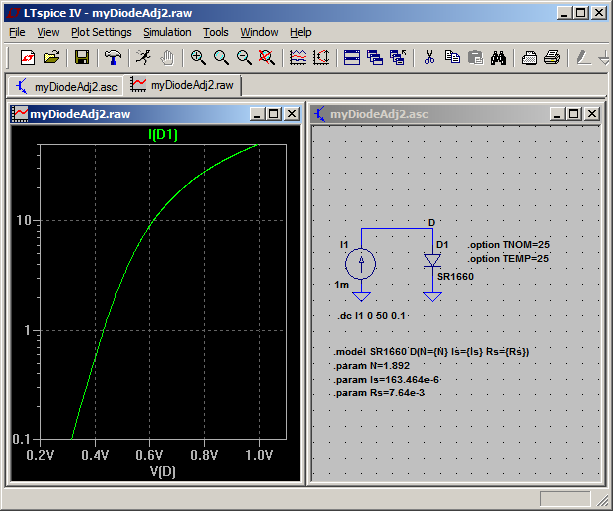Click the Zoom In magnifier icon

coord(198,57)
